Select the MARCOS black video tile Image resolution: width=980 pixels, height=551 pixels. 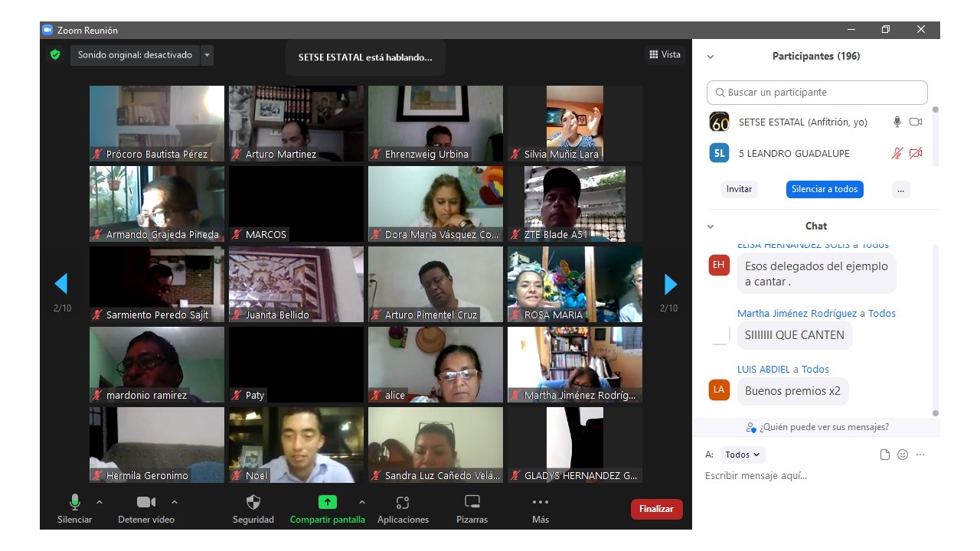point(296,204)
